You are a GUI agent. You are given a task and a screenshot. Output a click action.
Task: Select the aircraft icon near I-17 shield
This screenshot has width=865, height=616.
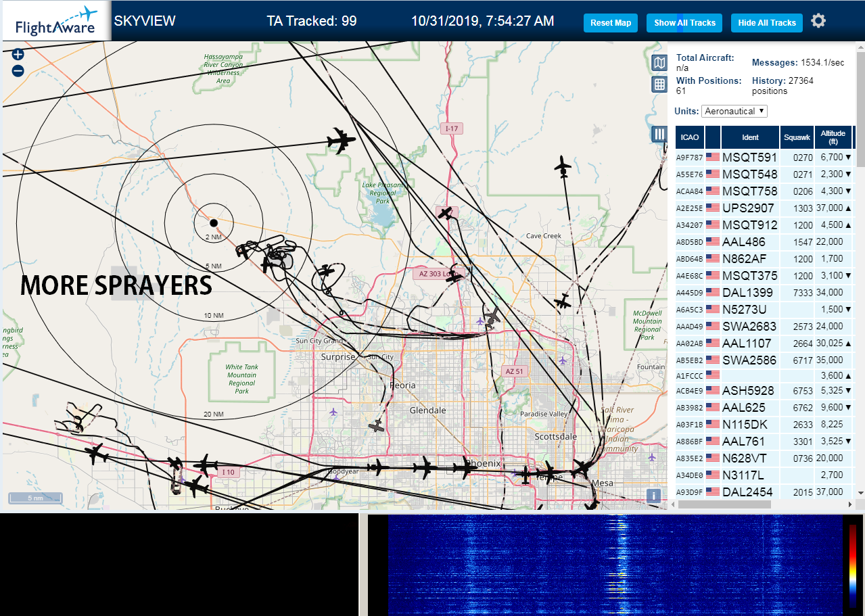(x=446, y=213)
